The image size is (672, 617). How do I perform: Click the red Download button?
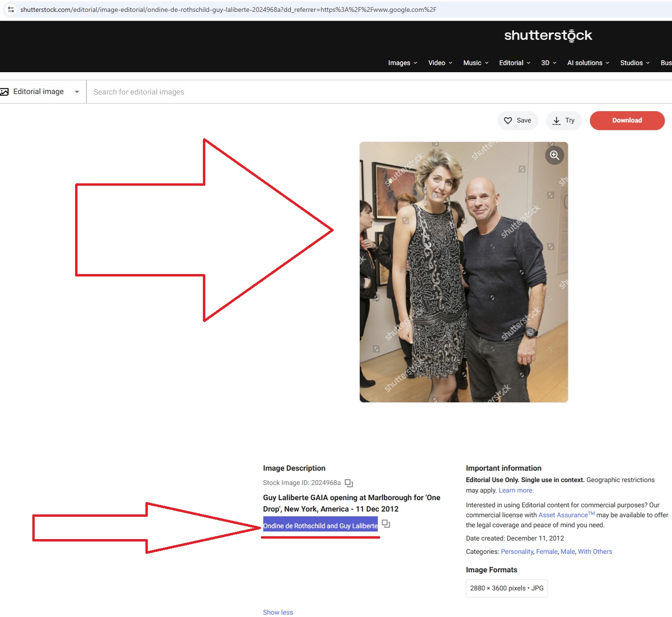click(627, 121)
